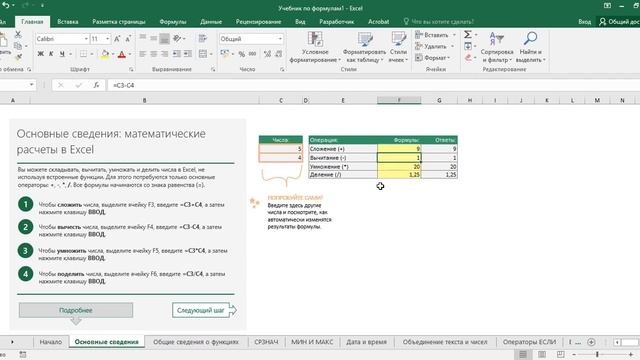Switch to the СРЗНАЧ sheet tab
The width and height of the screenshot is (640, 360).
pos(266,342)
